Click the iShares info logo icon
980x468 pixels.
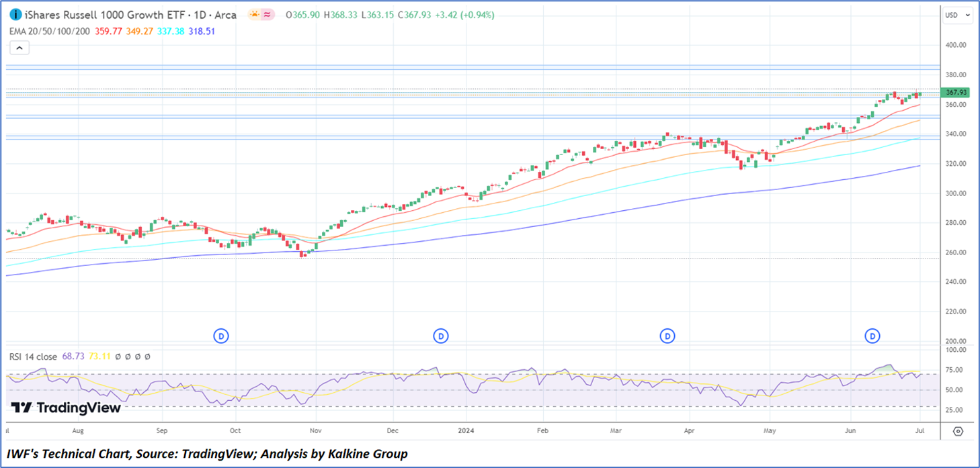point(15,15)
